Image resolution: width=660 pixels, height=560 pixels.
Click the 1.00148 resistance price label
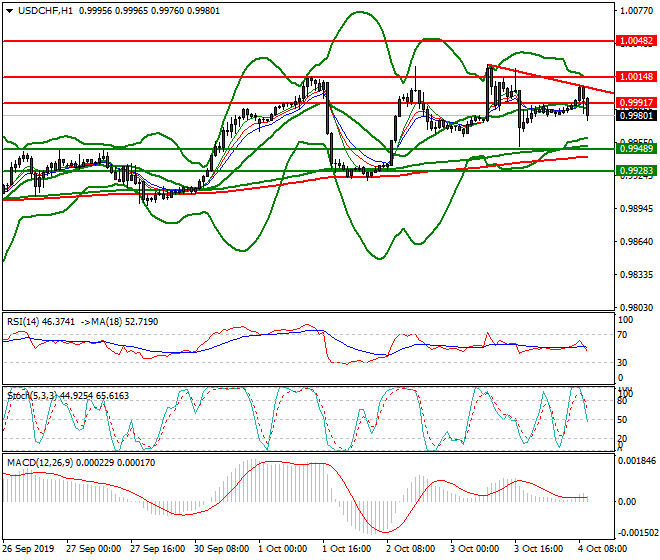(636, 77)
